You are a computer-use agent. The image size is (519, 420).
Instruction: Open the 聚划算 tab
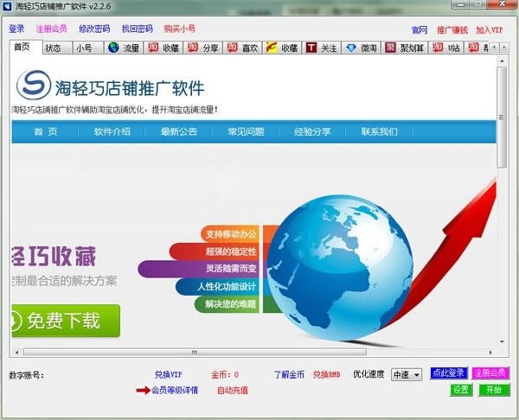[405, 48]
